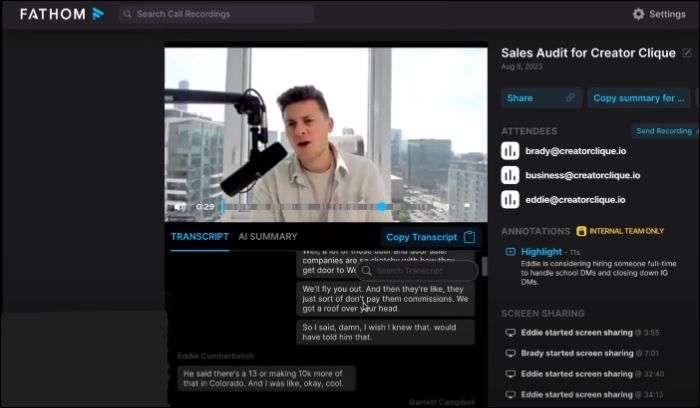
Task: Click the Fathom logo in header
Action: (x=62, y=14)
